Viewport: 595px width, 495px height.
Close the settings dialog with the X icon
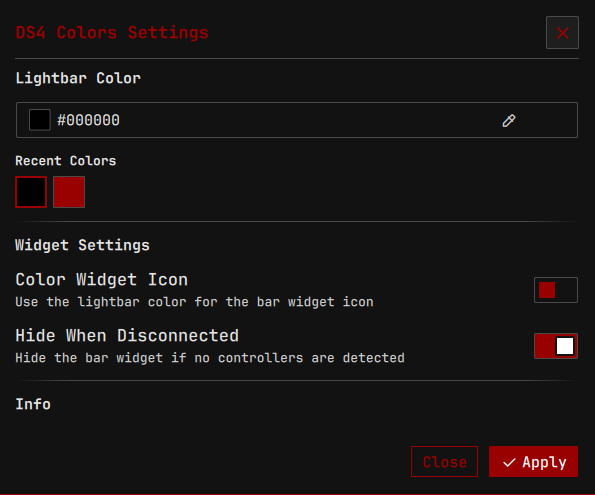[x=562, y=33]
